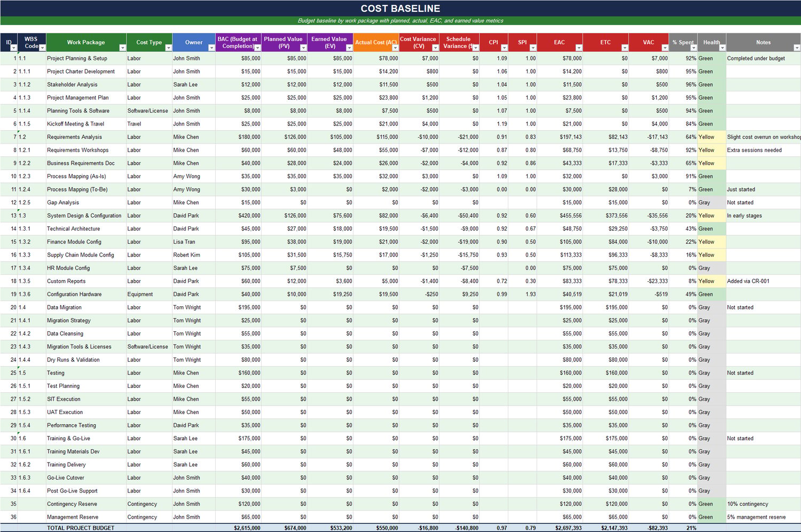Open the CPI column filter dropdown
This screenshot has width=801, height=532.
click(x=504, y=48)
